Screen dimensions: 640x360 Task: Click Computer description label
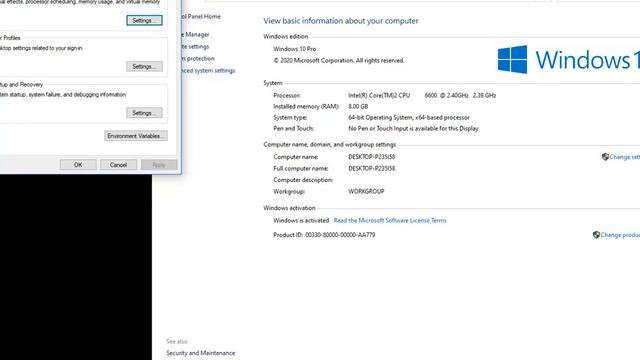click(303, 180)
